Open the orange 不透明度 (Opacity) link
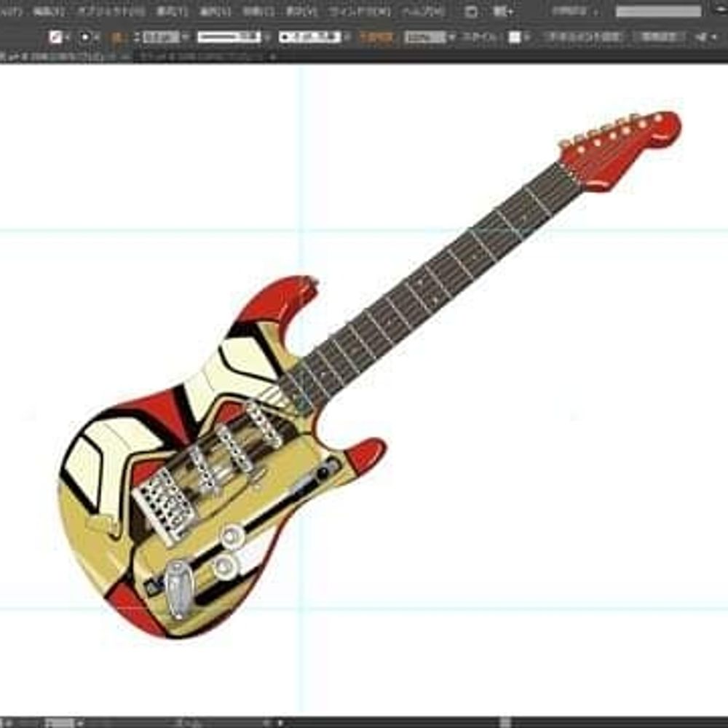 point(376,37)
